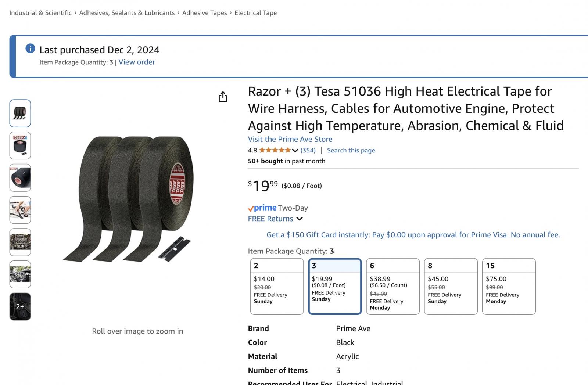Expand the rating breakdown chevron
588x385 pixels.
click(x=295, y=150)
